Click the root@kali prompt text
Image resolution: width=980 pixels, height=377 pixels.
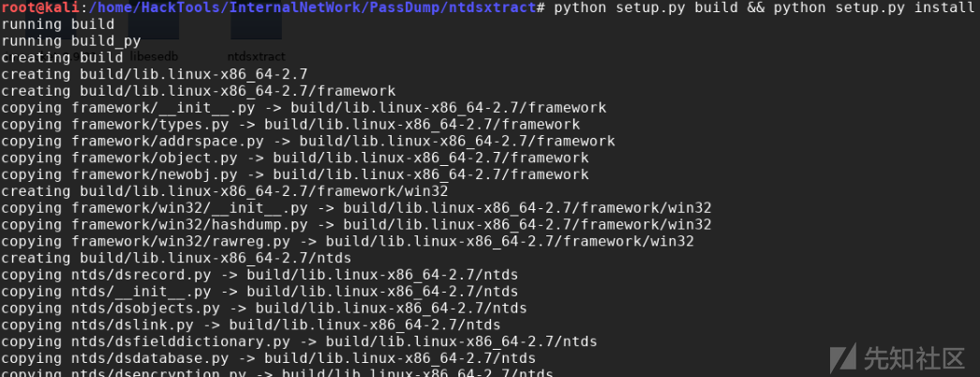pos(40,8)
